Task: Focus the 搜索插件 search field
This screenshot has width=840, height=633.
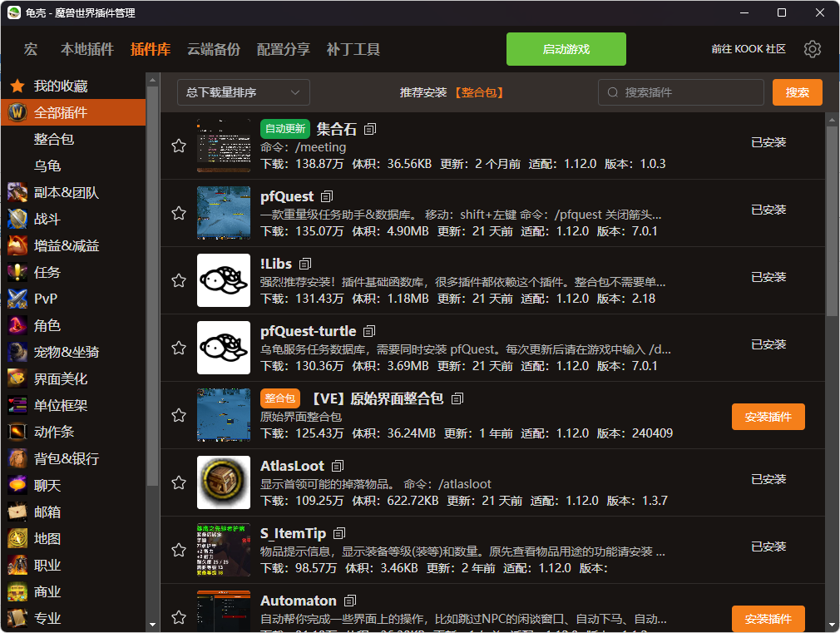Action: (x=680, y=92)
